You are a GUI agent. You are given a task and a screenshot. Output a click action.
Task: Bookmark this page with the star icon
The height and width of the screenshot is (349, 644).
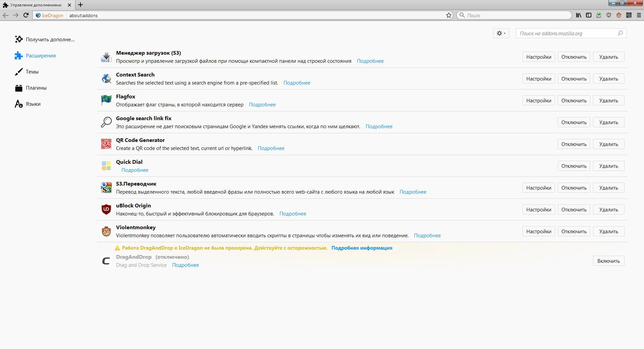click(x=449, y=15)
